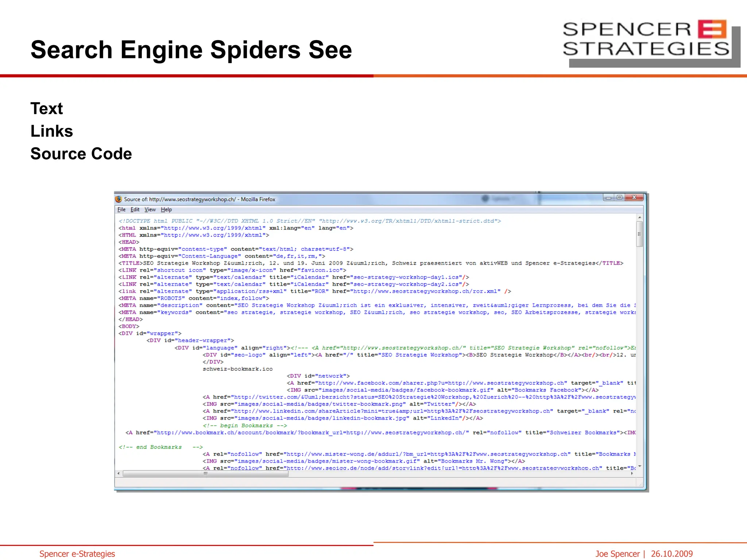Click the vertical scrollbar down arrow
The height and width of the screenshot is (560, 747).
pyautogui.click(x=639, y=466)
